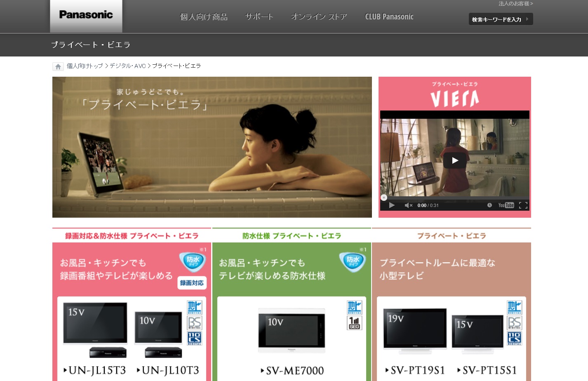The height and width of the screenshot is (381, 588).
Task: Click the 10V TV image in green panel
Action: (x=292, y=330)
